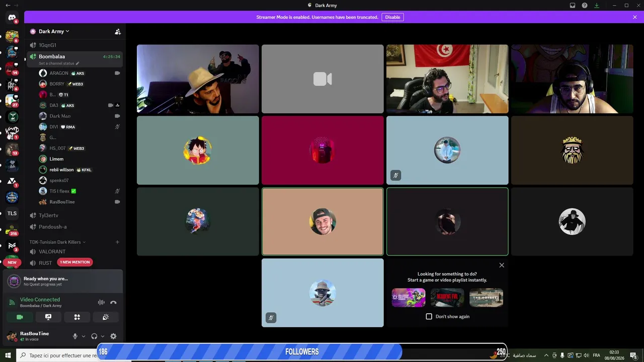Viewport: 644px width, 362px height.
Task: Select RasBouTine in the voice member list
Action: click(x=79, y=202)
